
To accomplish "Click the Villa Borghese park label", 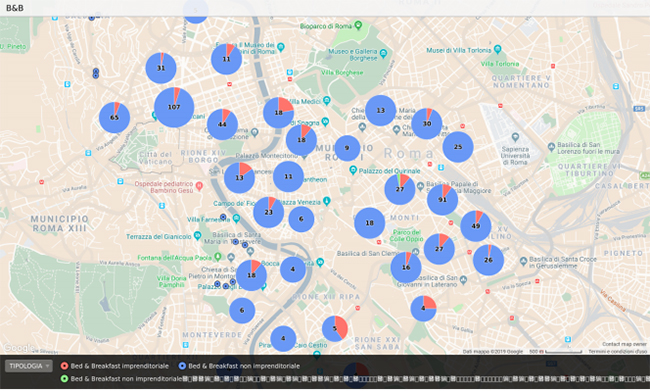I will tap(342, 73).
